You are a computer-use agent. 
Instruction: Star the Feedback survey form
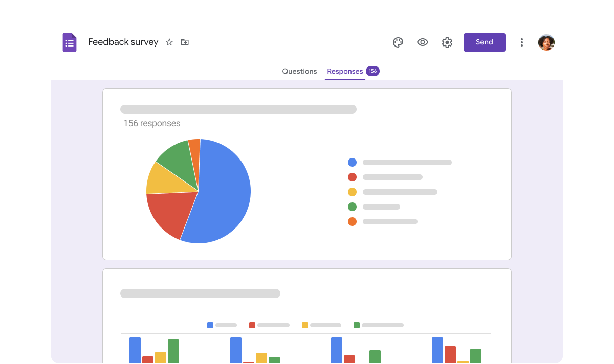click(169, 42)
